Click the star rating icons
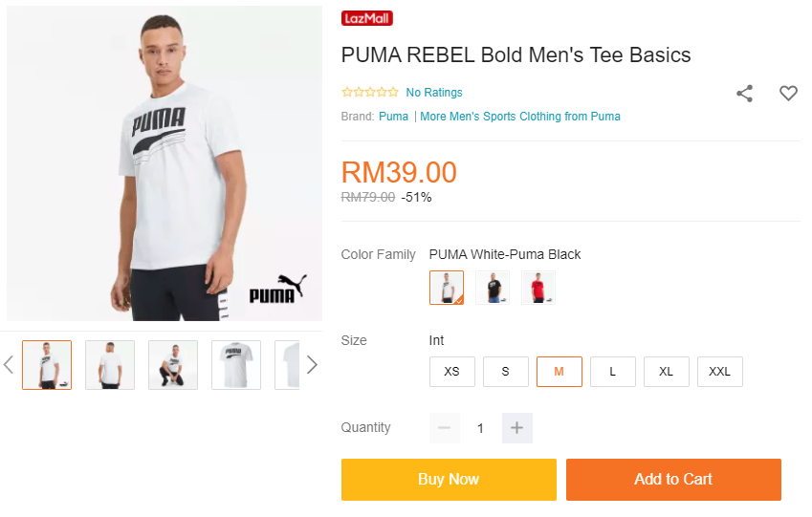812x517 pixels. (370, 93)
